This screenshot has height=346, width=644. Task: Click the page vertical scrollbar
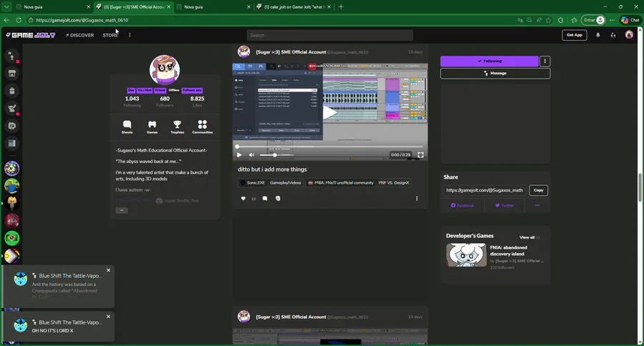click(640, 187)
